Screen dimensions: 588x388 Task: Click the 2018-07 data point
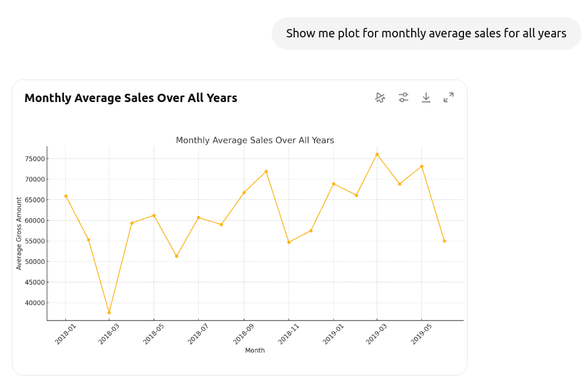(199, 218)
